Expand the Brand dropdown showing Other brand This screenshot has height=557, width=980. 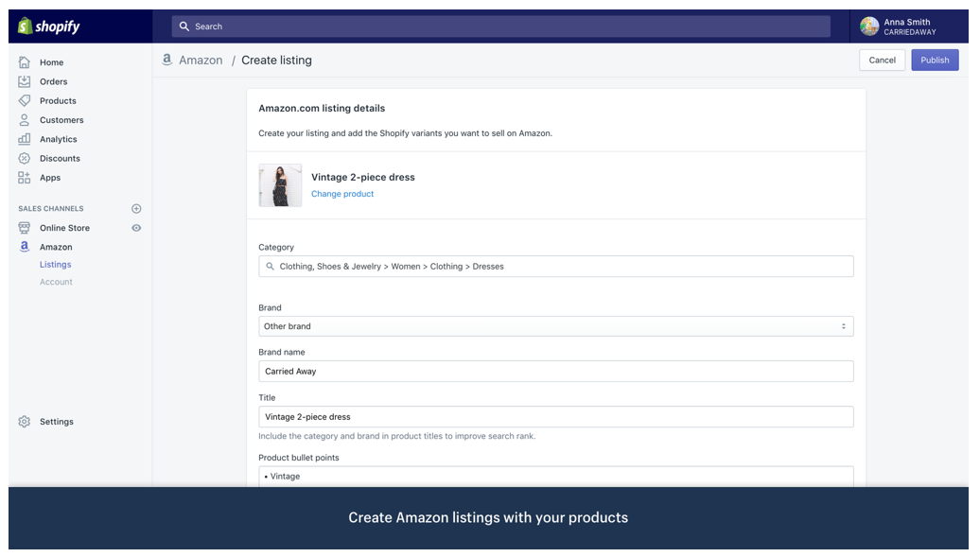pyautogui.click(x=555, y=326)
